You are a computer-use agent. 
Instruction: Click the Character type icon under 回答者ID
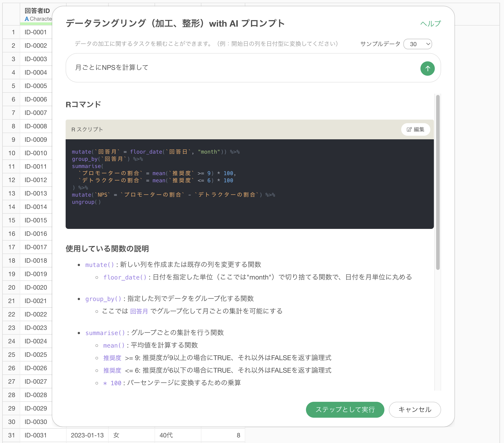(27, 19)
